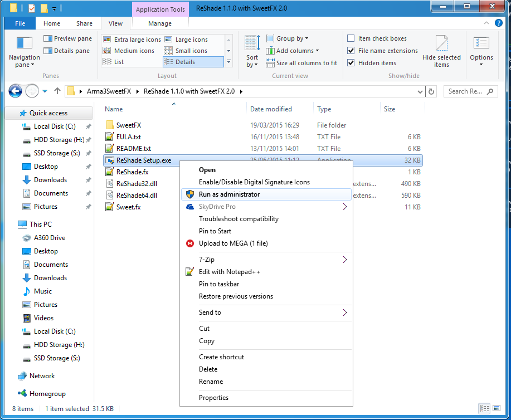Click in the Search box
Image resolution: width=511 pixels, height=420 pixels.
pos(470,91)
